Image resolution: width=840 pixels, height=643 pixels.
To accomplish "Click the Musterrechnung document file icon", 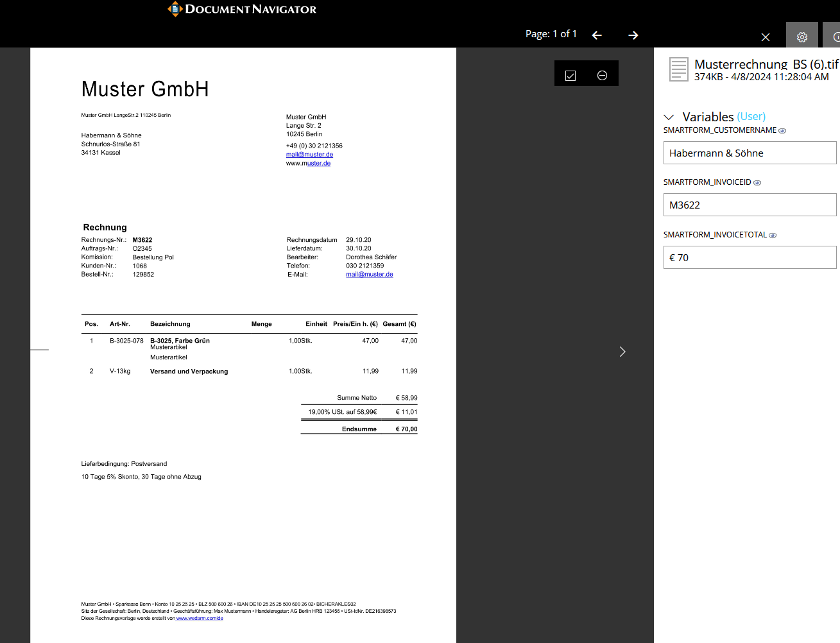I will click(678, 69).
